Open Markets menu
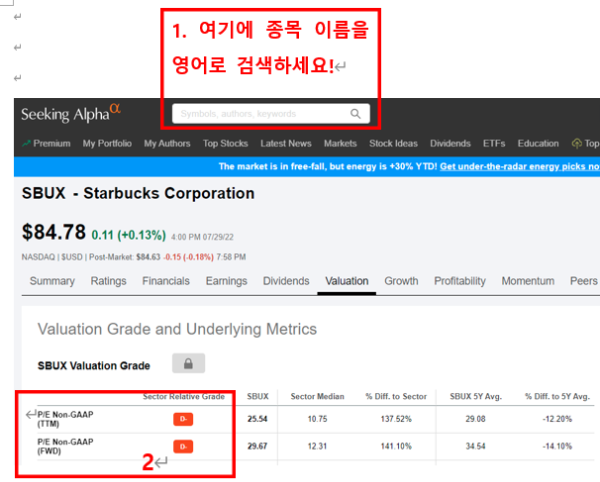This screenshot has width=600, height=482. pos(340,143)
